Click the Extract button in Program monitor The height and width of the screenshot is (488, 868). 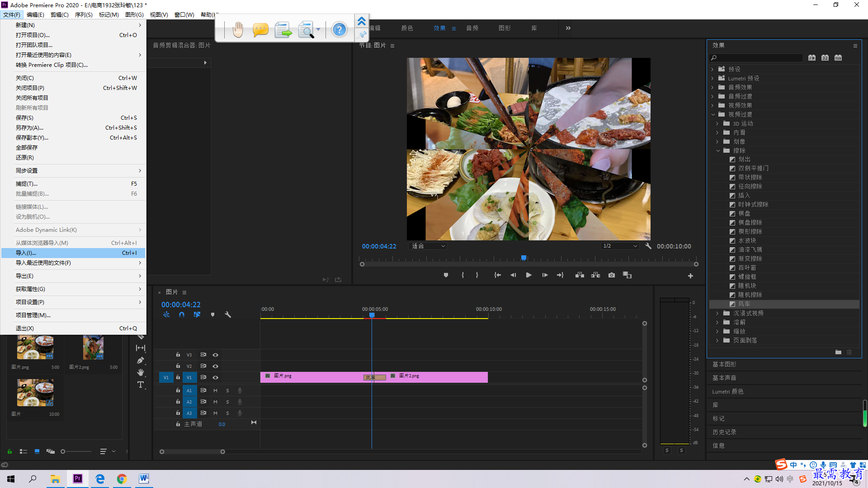coord(596,275)
